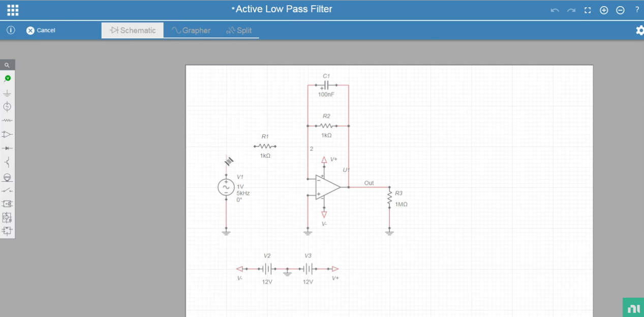Viewport: 644px width, 317px height.
Task: Click the 5kHz frequency value
Action: pyautogui.click(x=243, y=193)
